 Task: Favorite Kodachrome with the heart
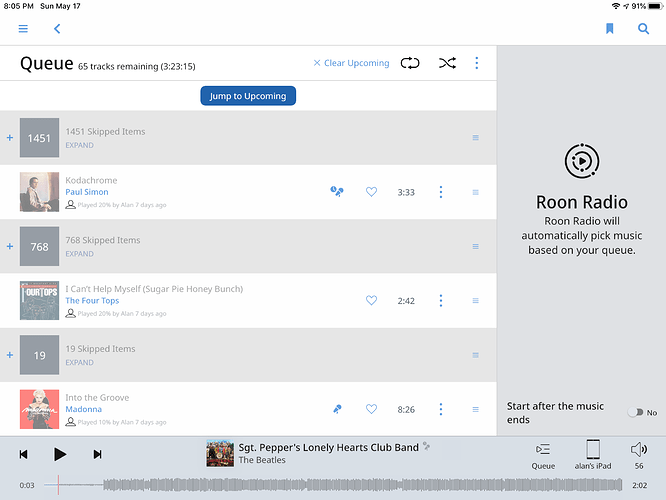point(371,192)
